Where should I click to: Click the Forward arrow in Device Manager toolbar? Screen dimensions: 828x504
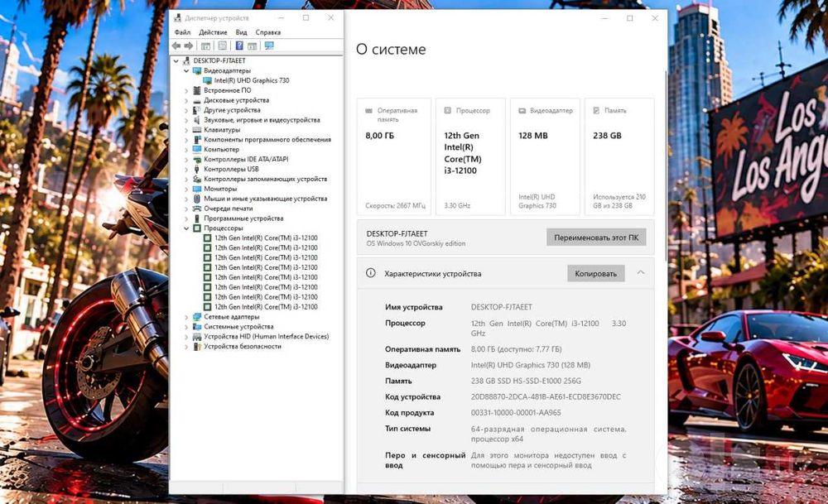[189, 46]
